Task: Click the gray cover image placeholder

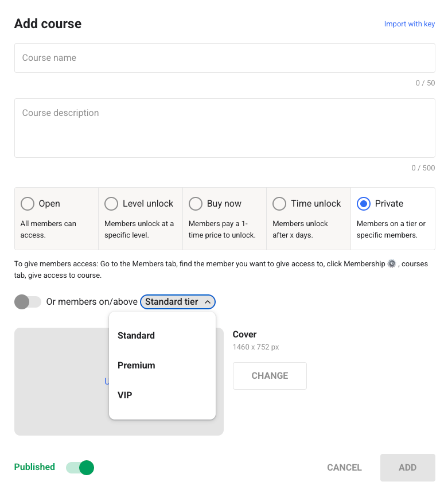Action: click(x=63, y=402)
